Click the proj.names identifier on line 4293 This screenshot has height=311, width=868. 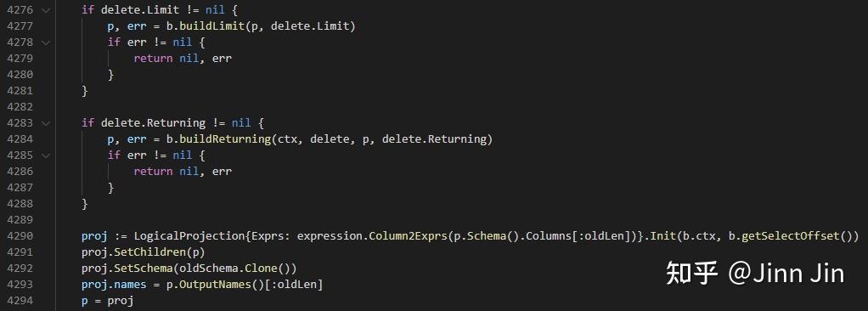click(x=114, y=285)
